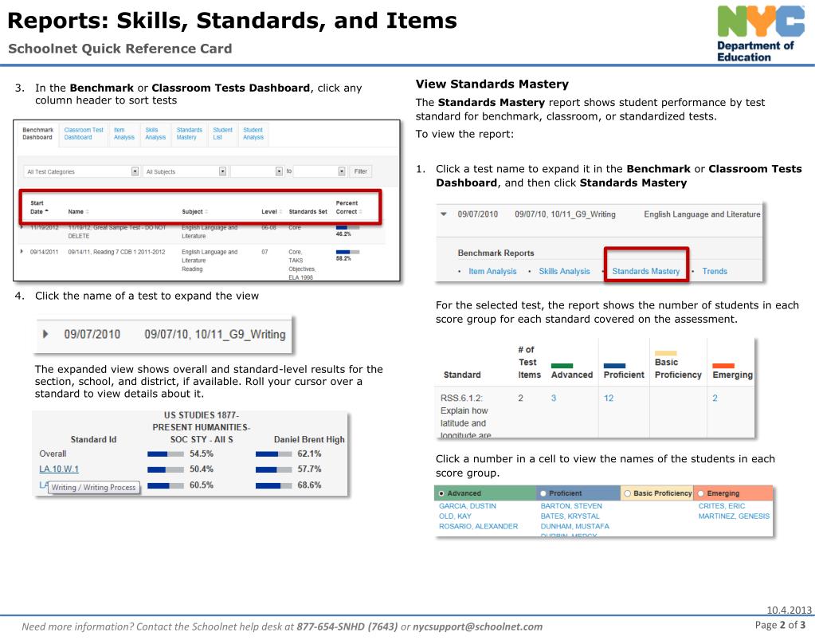Open Skills Analysis under Benchmark Reports

(x=564, y=272)
